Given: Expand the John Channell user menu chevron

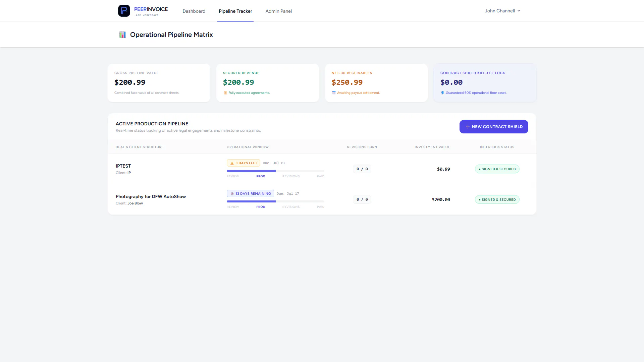Looking at the screenshot, I should (x=519, y=11).
